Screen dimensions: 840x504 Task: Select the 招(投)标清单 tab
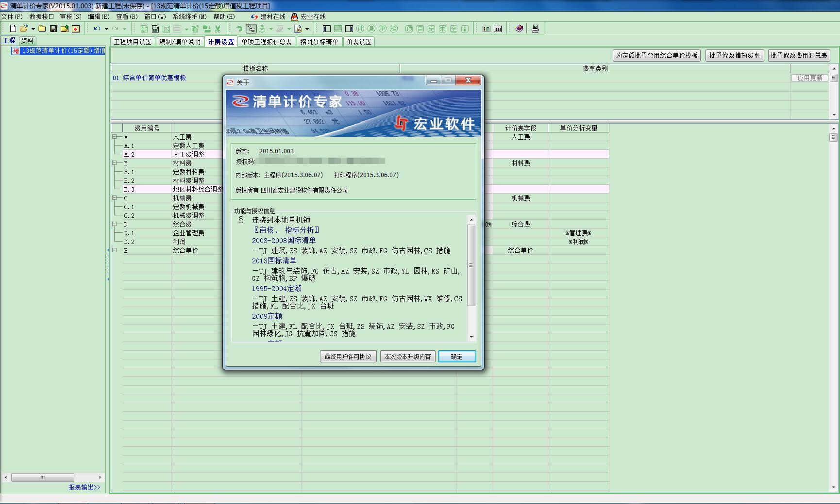[x=319, y=42]
